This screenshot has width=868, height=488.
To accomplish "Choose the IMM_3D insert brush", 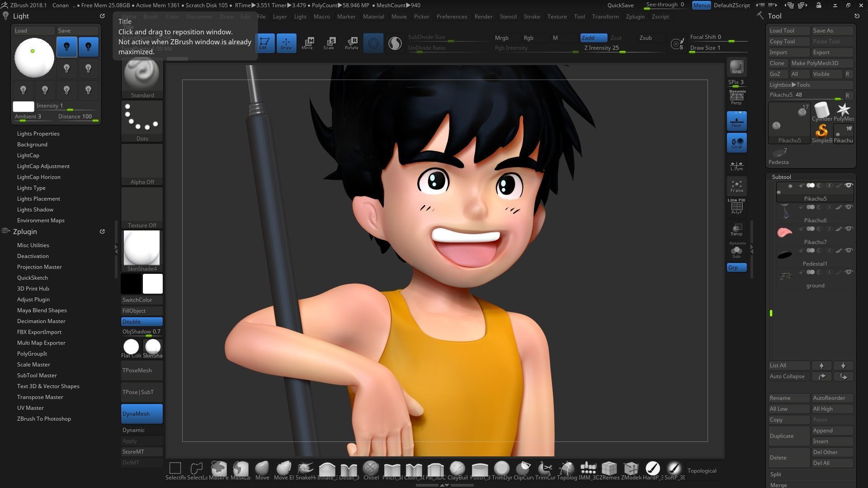I will tap(588, 470).
